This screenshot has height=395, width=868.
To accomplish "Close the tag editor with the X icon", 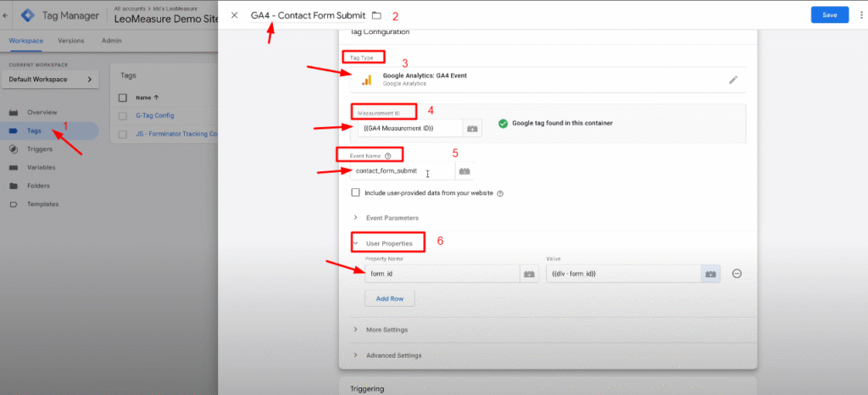I will (x=234, y=15).
